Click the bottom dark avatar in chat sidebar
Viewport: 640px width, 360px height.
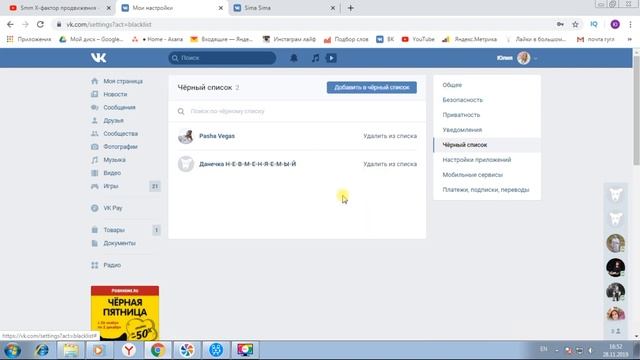(616, 291)
